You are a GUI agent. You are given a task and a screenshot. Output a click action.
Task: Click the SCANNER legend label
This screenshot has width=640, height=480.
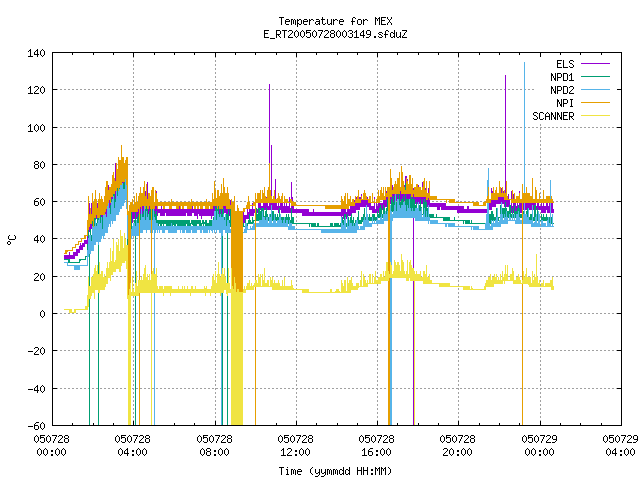(x=553, y=116)
